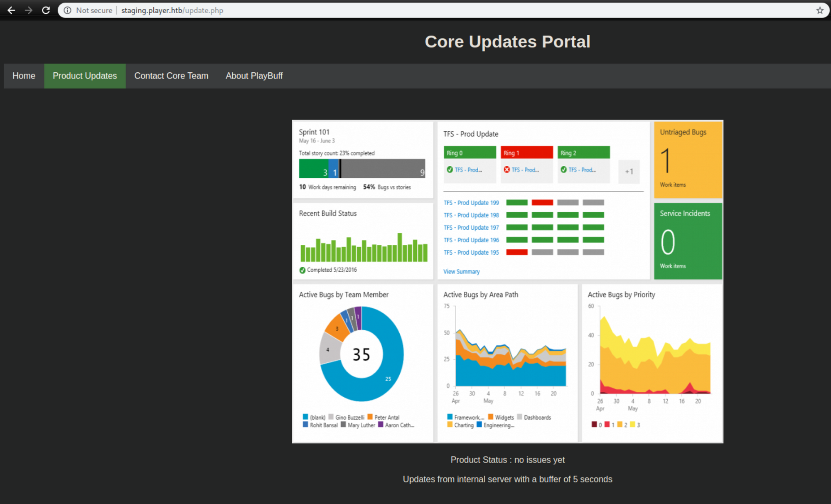The width and height of the screenshot is (831, 504).
Task: Open TFS - Prod Update 199 link
Action: [471, 203]
